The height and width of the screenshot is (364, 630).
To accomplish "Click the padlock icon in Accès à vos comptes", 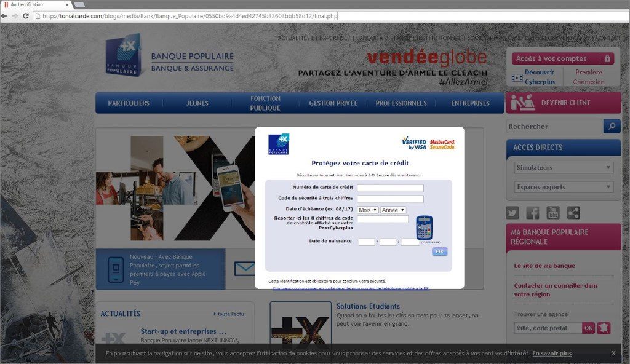I will (607, 58).
